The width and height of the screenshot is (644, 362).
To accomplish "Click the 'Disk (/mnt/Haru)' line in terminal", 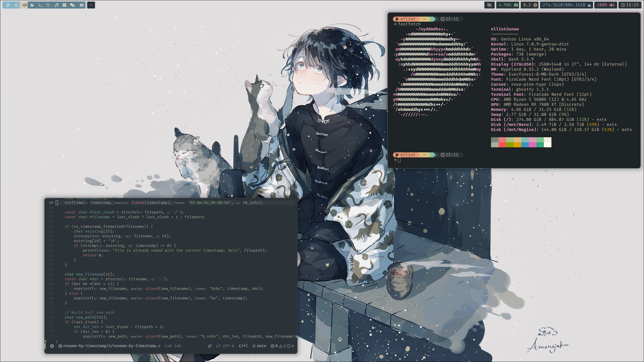I will [554, 124].
